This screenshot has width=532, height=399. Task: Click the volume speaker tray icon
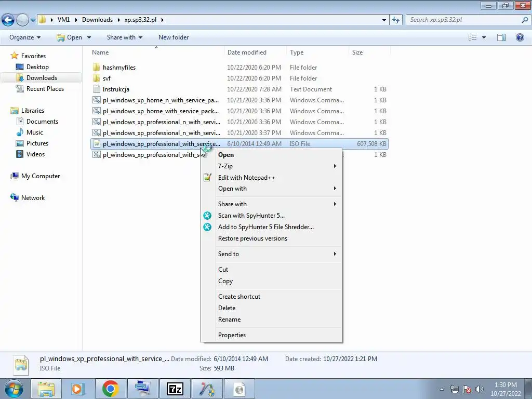pyautogui.click(x=479, y=389)
